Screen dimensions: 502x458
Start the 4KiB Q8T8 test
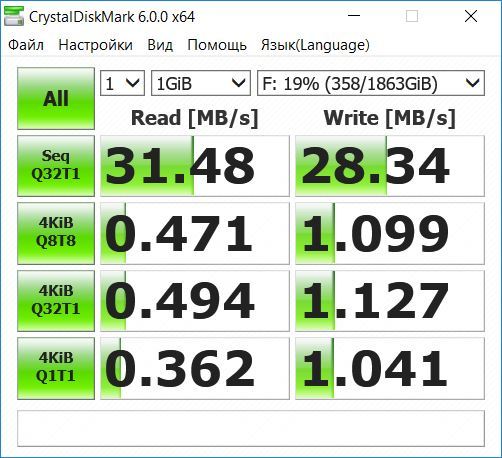point(56,233)
